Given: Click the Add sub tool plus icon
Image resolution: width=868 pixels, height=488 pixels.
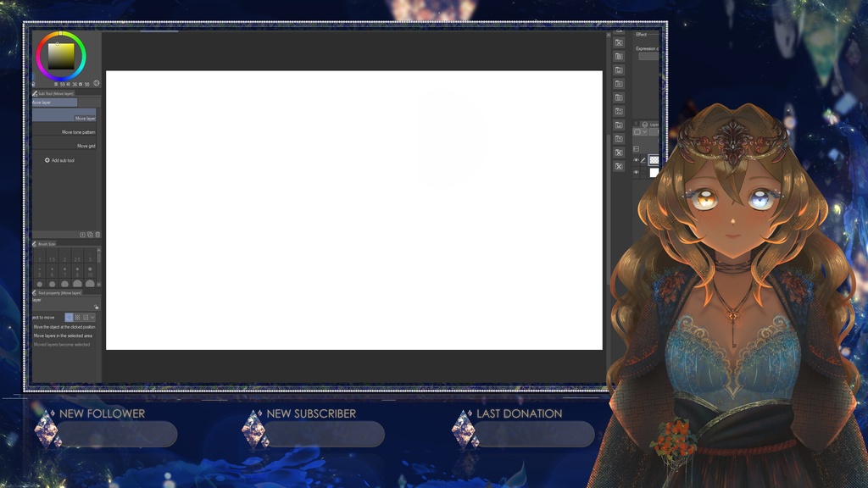Looking at the screenshot, I should pos(47,160).
